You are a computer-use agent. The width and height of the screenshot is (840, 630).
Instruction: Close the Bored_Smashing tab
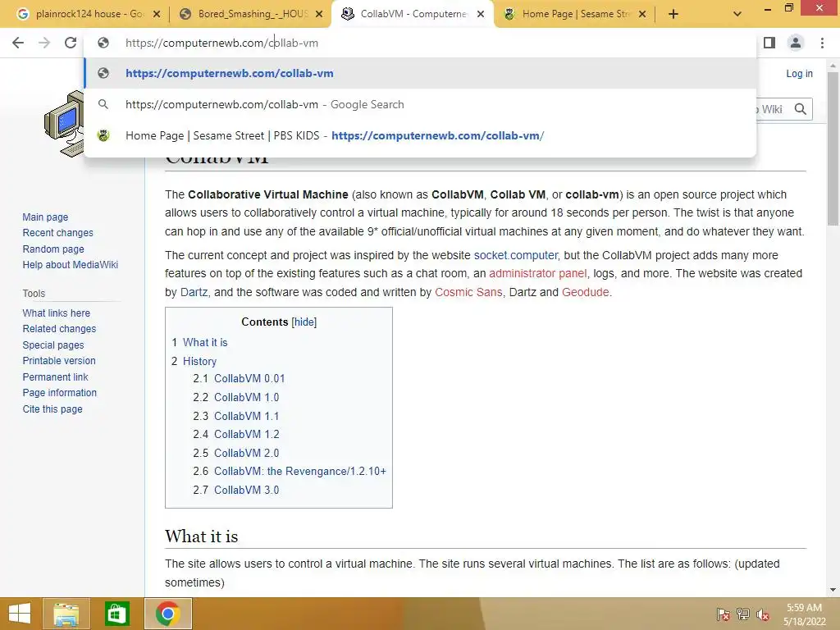tap(319, 15)
